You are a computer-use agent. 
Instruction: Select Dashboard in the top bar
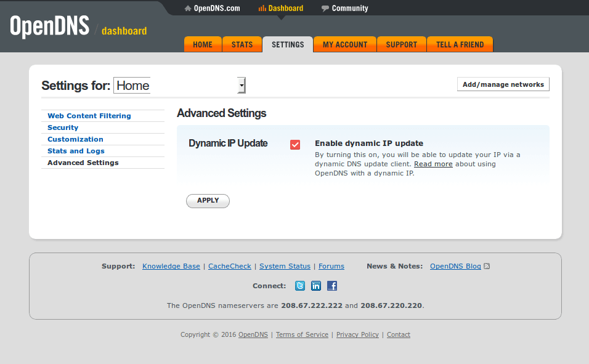(280, 8)
